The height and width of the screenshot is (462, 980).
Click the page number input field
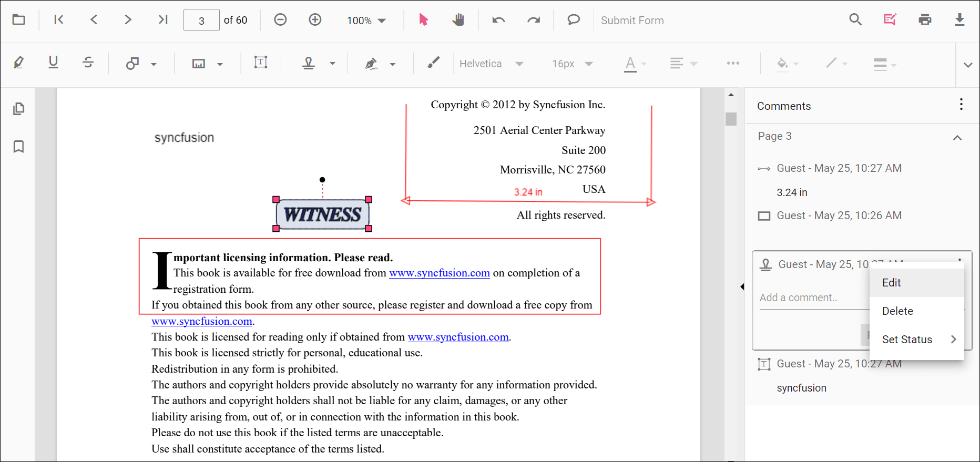tap(201, 20)
